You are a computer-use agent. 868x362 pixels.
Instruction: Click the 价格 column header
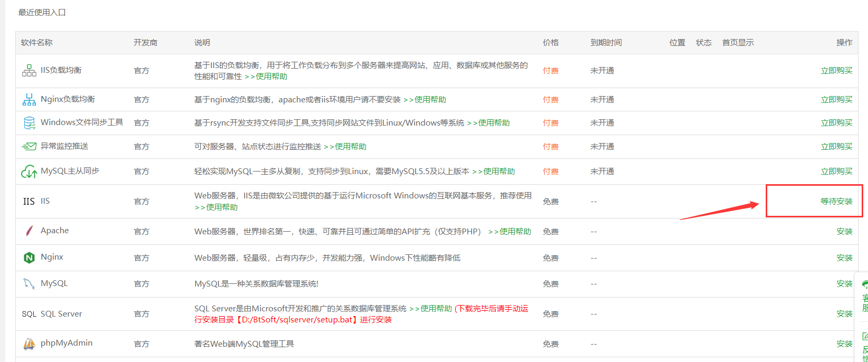[551, 42]
